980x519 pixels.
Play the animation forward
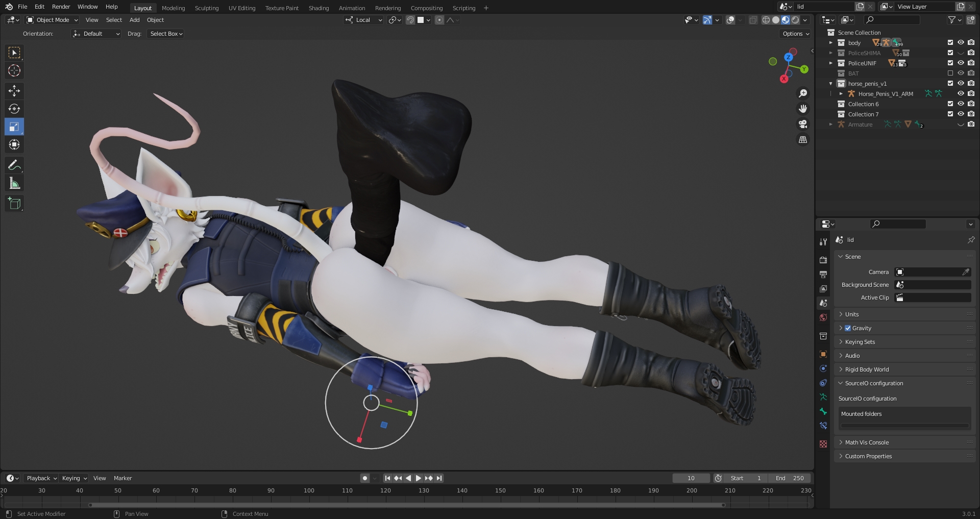click(419, 478)
